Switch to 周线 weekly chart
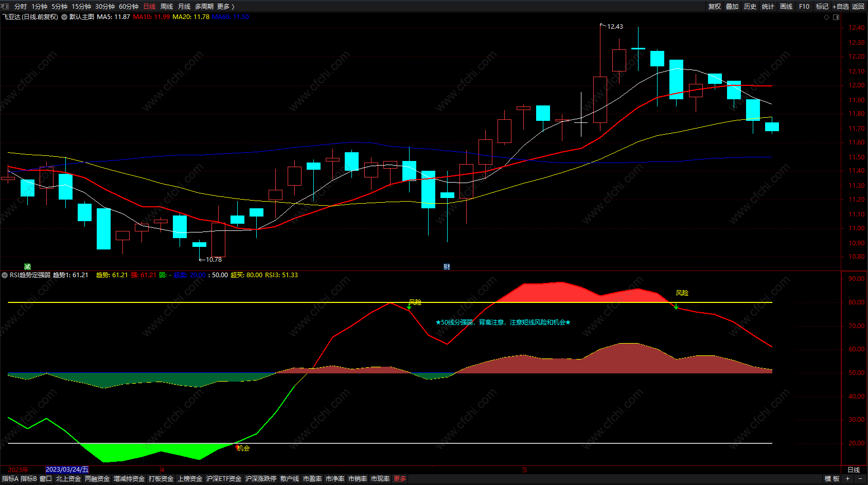Image resolution: width=868 pixels, height=485 pixels. 167,7
